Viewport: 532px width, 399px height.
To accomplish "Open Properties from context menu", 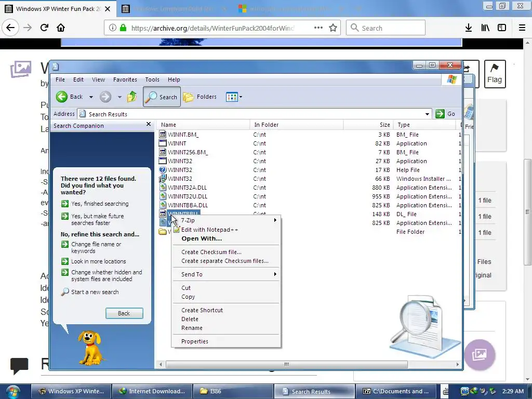I will click(x=225, y=341).
